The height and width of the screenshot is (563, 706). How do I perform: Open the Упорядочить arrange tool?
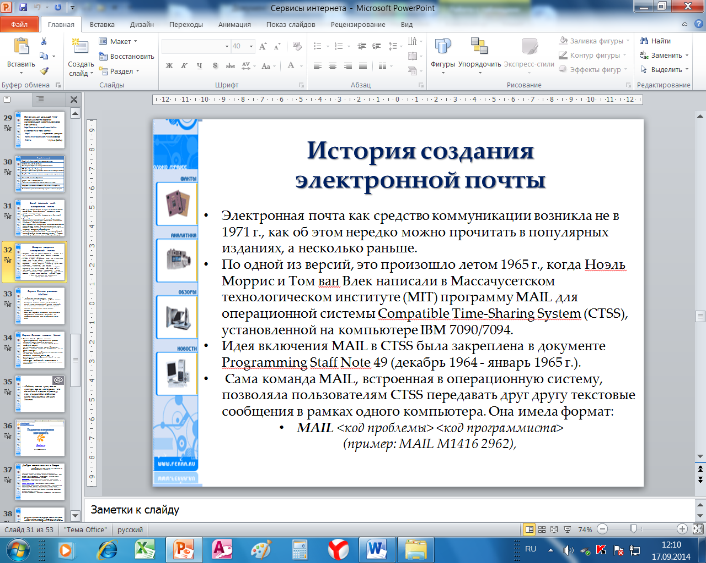point(479,47)
